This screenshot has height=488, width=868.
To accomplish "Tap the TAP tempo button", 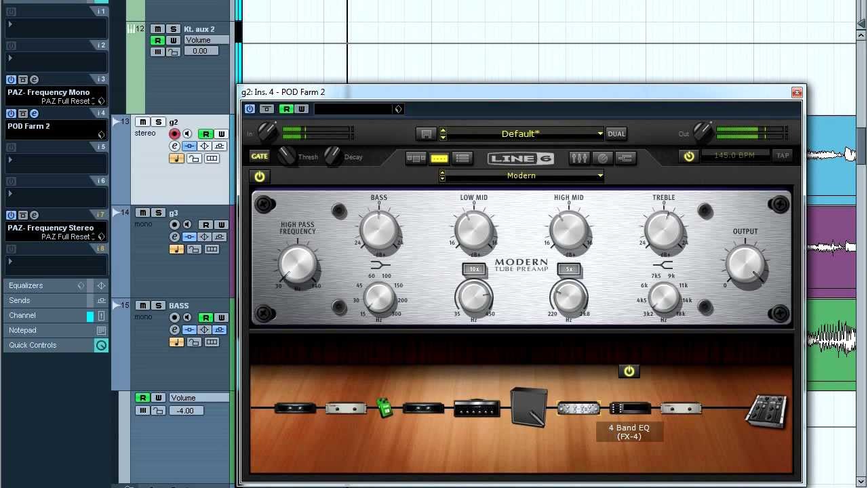I will (x=783, y=155).
